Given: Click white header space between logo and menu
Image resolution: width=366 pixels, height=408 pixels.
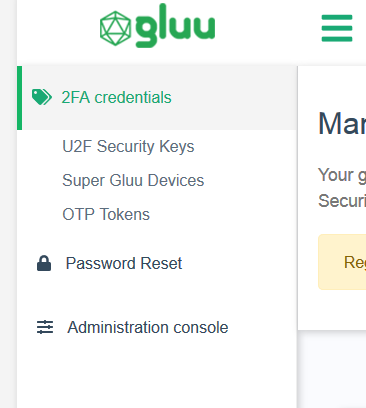Looking at the screenshot, I should [x=267, y=30].
